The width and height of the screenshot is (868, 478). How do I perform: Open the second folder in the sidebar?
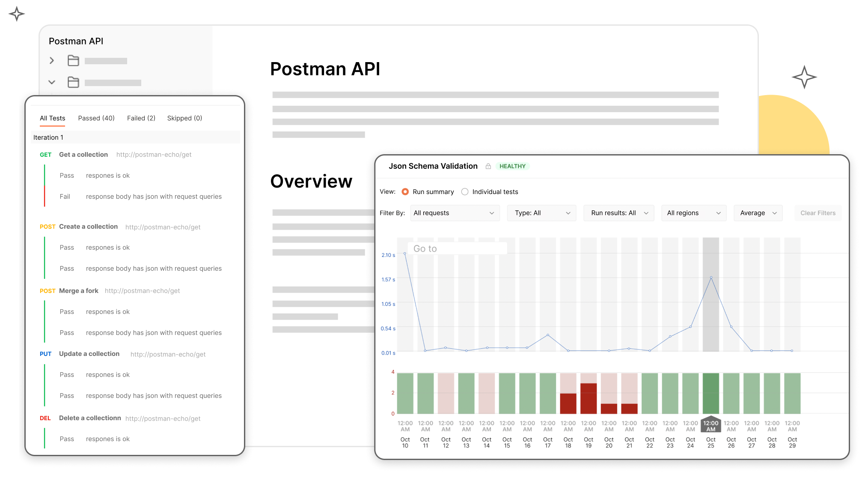73,82
